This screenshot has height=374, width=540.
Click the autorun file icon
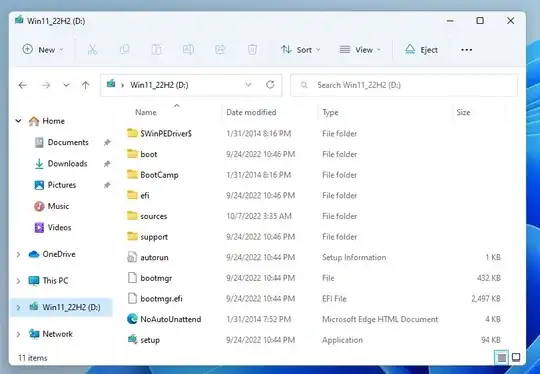tap(132, 257)
